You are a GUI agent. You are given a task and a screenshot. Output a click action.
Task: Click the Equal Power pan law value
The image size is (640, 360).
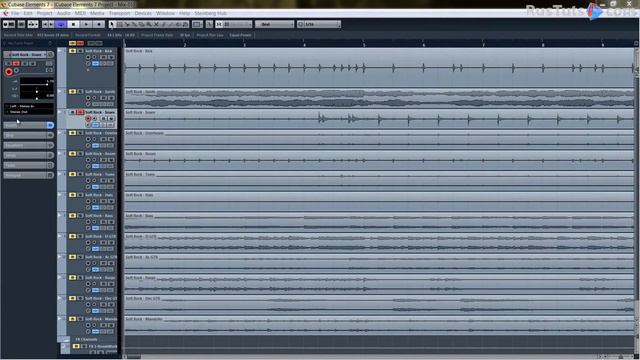click(240, 35)
